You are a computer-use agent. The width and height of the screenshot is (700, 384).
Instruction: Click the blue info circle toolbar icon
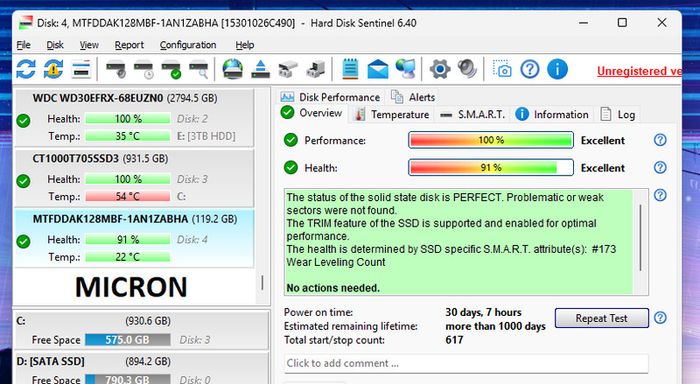557,70
